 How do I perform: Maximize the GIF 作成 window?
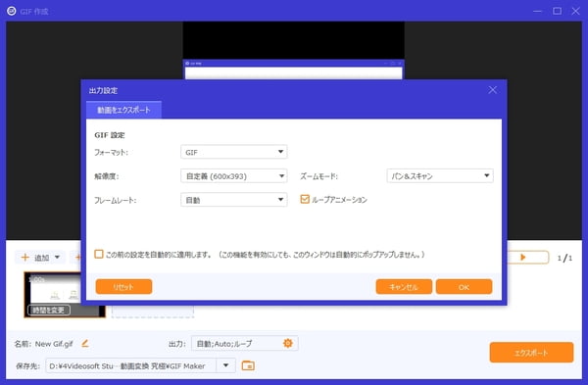pos(557,11)
